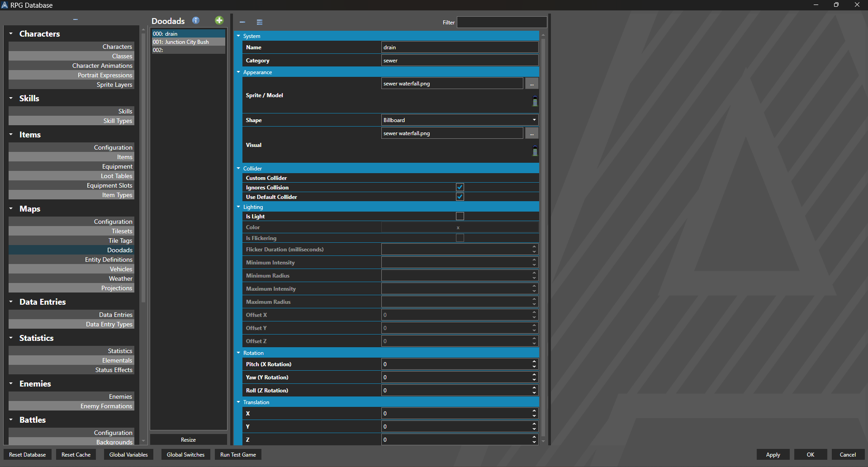Collapse the Lighting section
This screenshot has height=467, width=868.
pyautogui.click(x=239, y=207)
